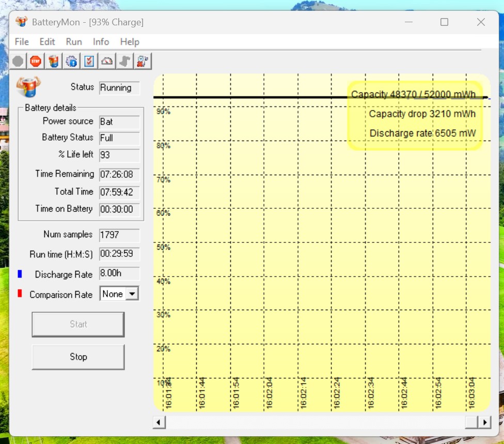
Task: Open battery information via battery toolbar icon
Action: click(54, 61)
